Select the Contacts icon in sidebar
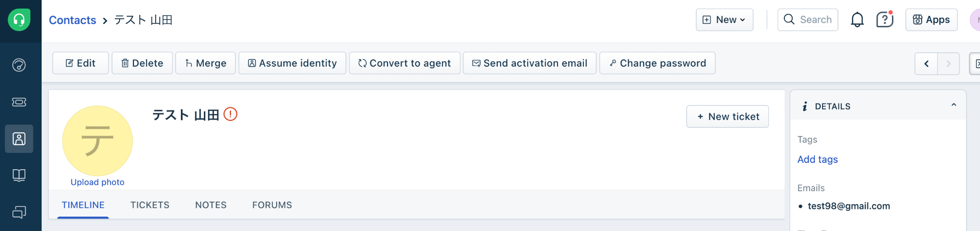 click(x=19, y=139)
